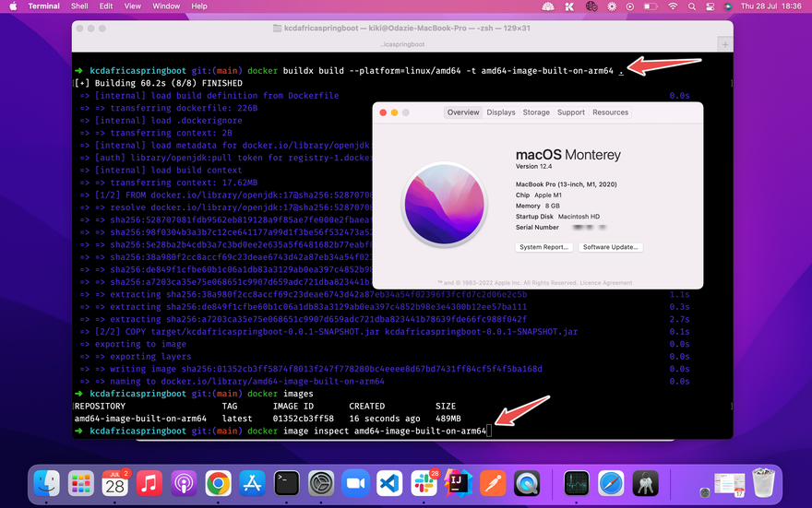
Task: Open the Apple menu
Action: point(14,6)
